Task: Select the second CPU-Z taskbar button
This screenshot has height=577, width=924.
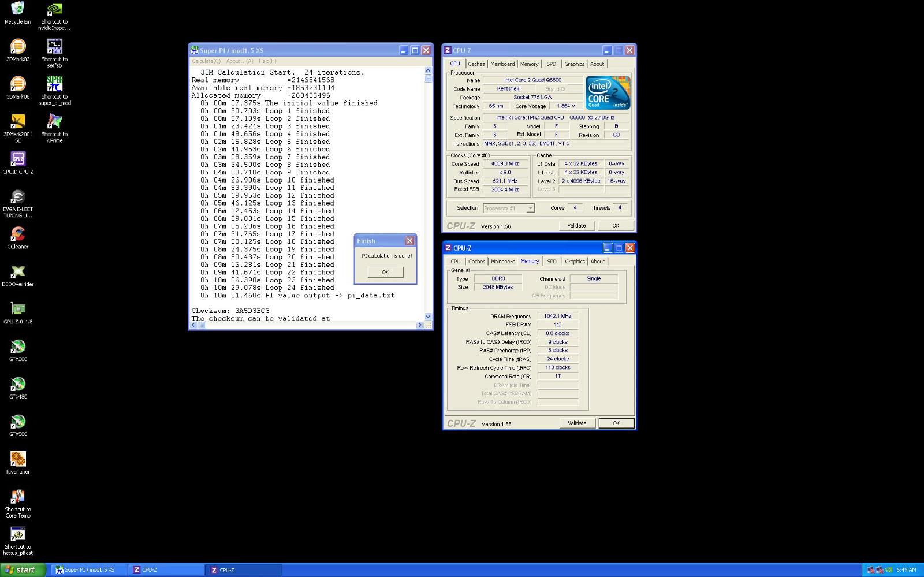Action: click(244, 570)
